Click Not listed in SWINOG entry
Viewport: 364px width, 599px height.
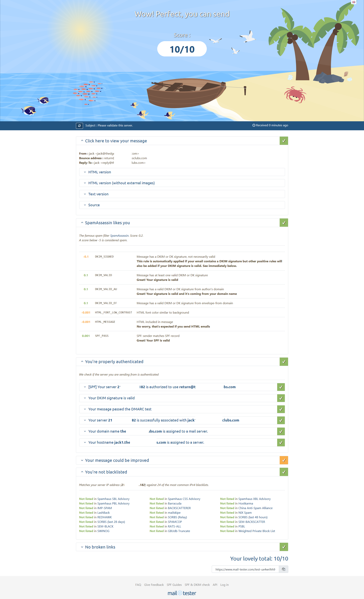point(94,531)
